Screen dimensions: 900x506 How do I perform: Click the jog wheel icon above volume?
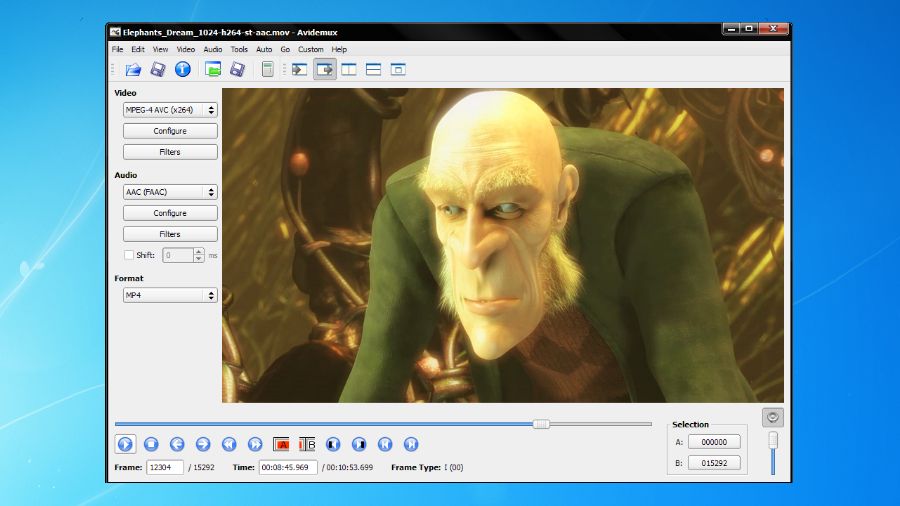tap(773, 417)
